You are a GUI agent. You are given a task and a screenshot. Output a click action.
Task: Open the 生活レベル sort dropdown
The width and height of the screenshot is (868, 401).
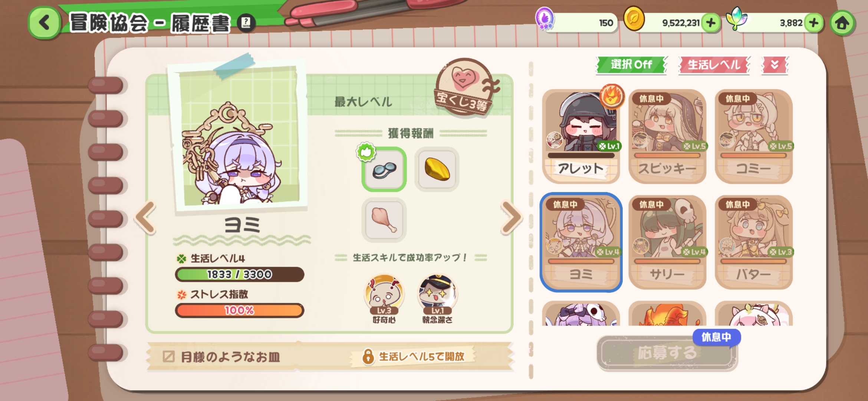tap(714, 65)
